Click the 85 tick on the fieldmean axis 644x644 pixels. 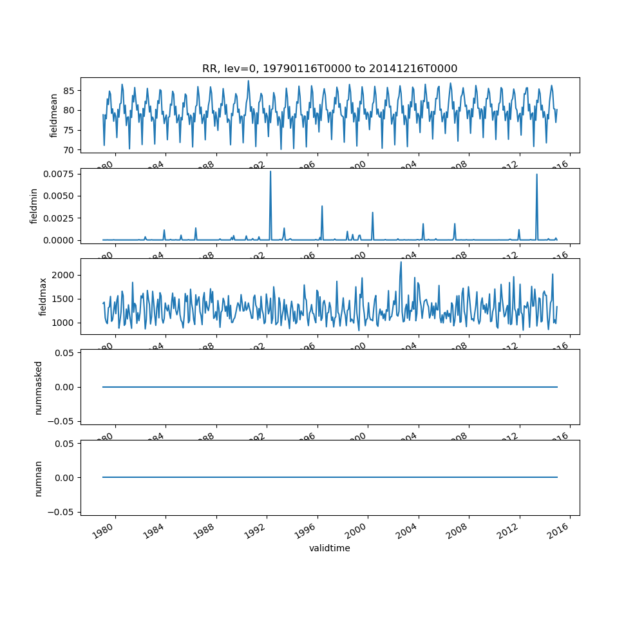click(x=70, y=91)
